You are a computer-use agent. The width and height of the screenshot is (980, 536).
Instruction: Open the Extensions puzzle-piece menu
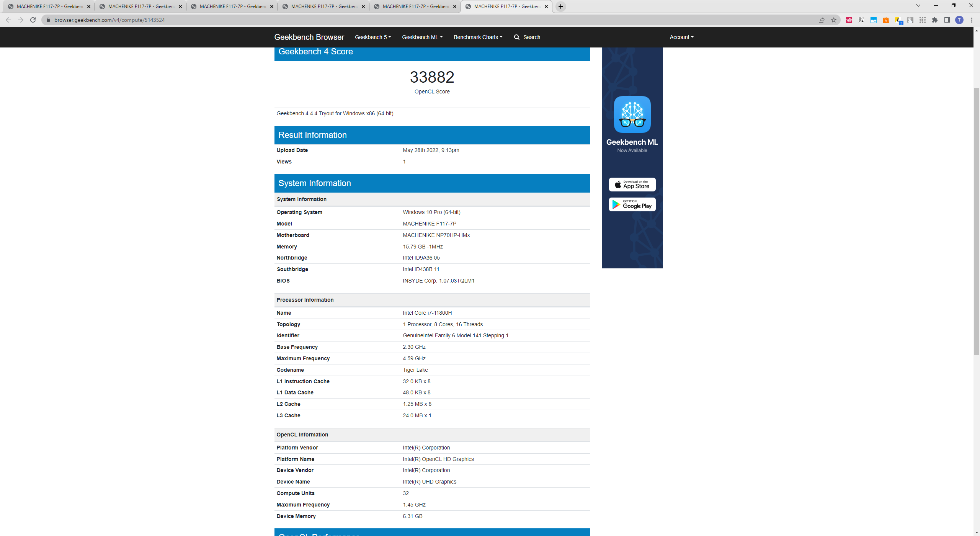935,20
